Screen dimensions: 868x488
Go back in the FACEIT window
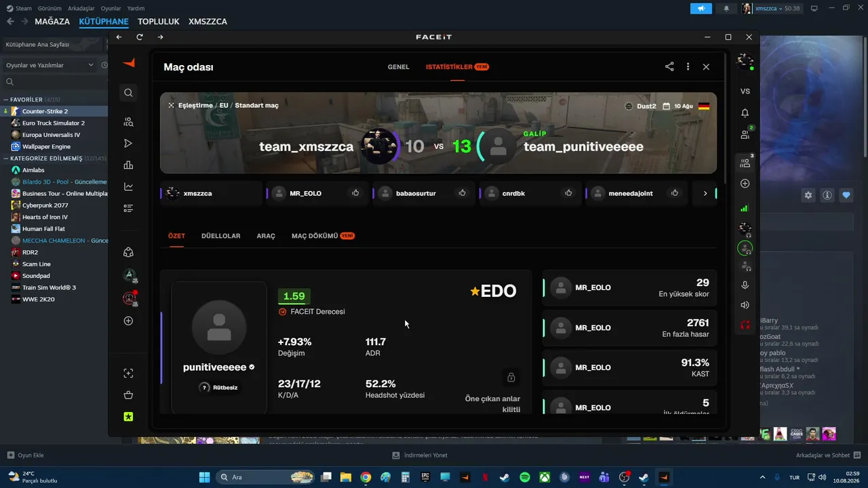point(119,37)
